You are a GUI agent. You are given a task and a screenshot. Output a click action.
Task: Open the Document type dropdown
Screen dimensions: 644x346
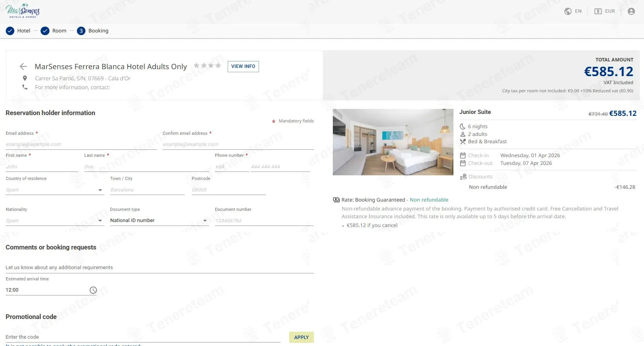(x=160, y=221)
